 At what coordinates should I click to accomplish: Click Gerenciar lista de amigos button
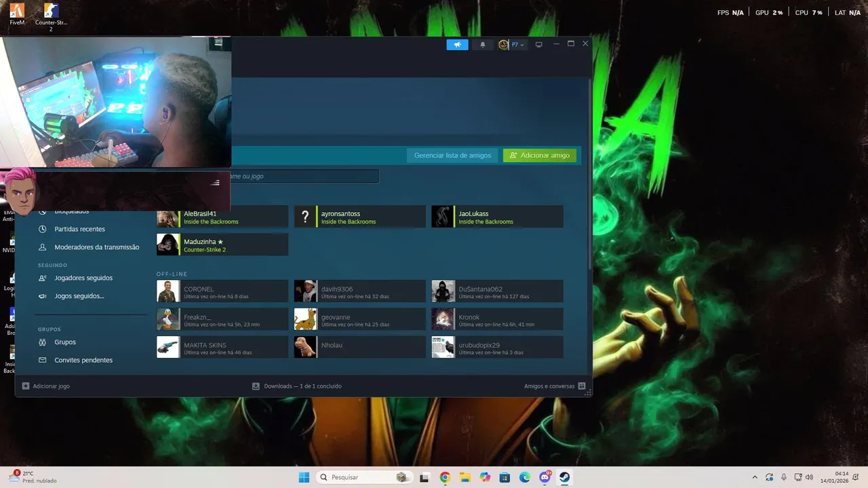coord(453,155)
